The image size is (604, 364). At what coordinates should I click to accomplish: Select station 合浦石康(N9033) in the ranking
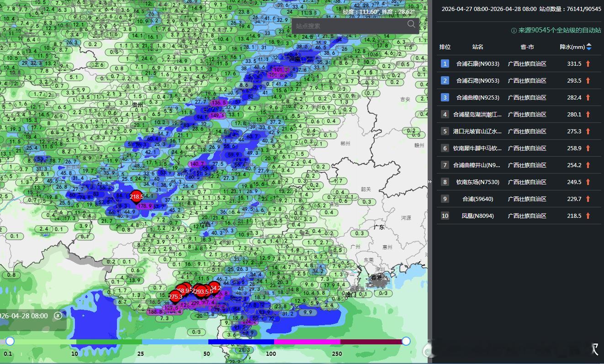[x=478, y=64]
